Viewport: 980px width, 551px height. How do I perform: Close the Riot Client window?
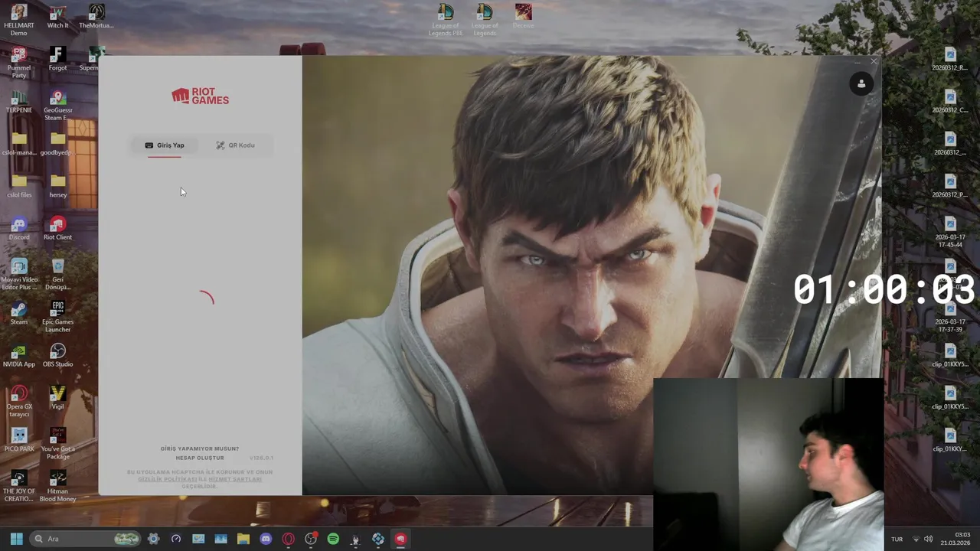[874, 62]
